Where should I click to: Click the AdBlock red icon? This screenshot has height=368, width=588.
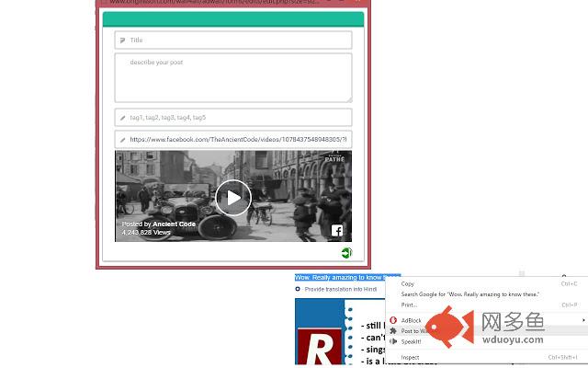pyautogui.click(x=393, y=320)
